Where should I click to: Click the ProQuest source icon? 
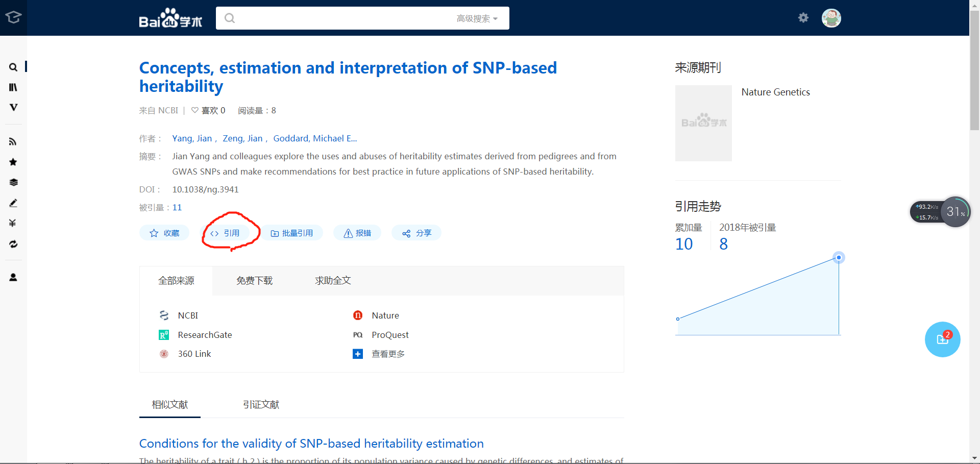point(358,335)
